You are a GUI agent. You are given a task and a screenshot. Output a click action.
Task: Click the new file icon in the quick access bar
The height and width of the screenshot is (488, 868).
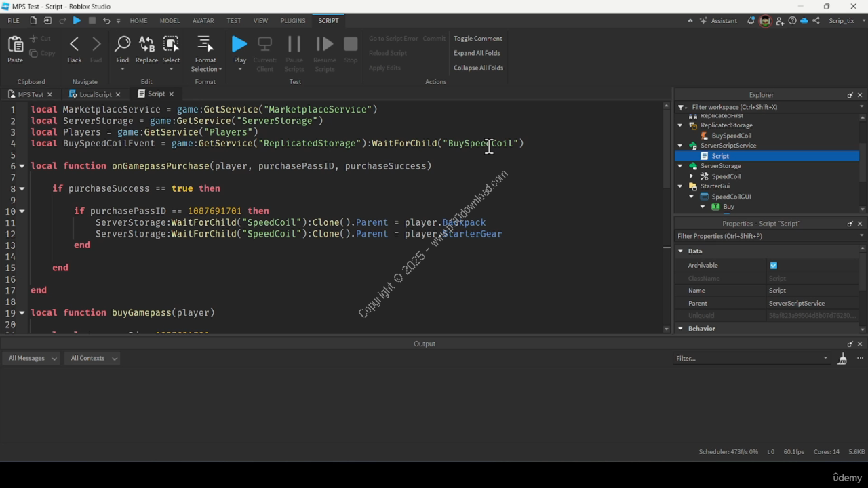tap(32, 21)
